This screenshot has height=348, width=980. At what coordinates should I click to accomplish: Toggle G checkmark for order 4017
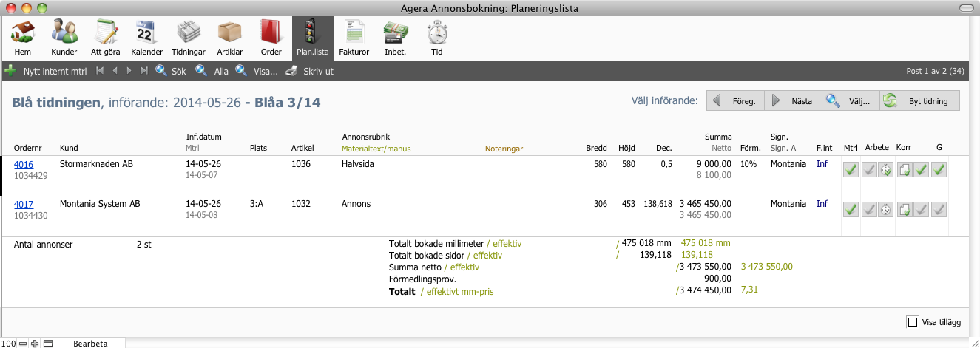pos(939,210)
